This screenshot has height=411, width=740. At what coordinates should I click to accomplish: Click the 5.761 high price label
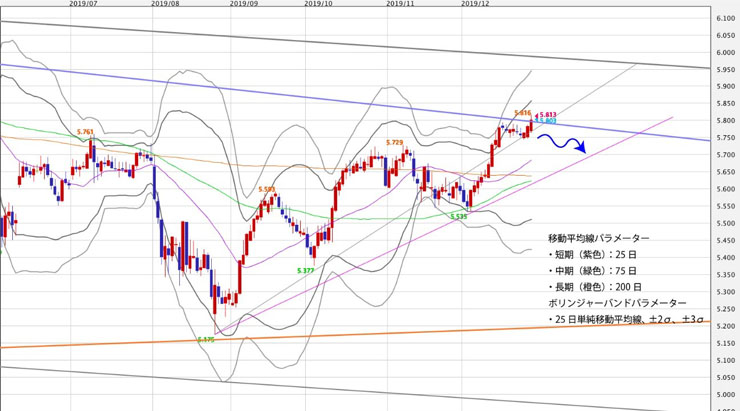pos(85,132)
